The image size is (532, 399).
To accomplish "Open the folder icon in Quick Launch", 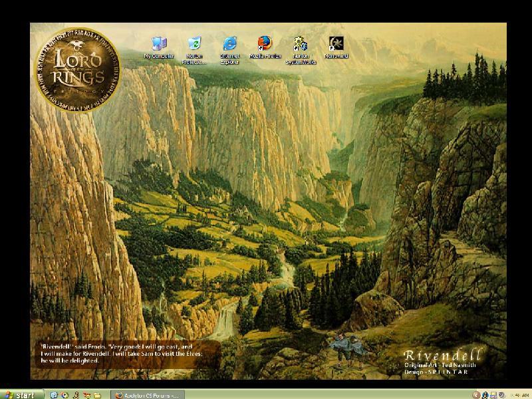I will [x=96, y=394].
